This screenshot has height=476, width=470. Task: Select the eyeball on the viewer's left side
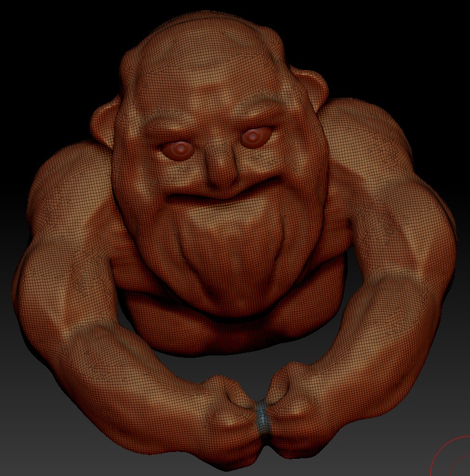(x=178, y=151)
